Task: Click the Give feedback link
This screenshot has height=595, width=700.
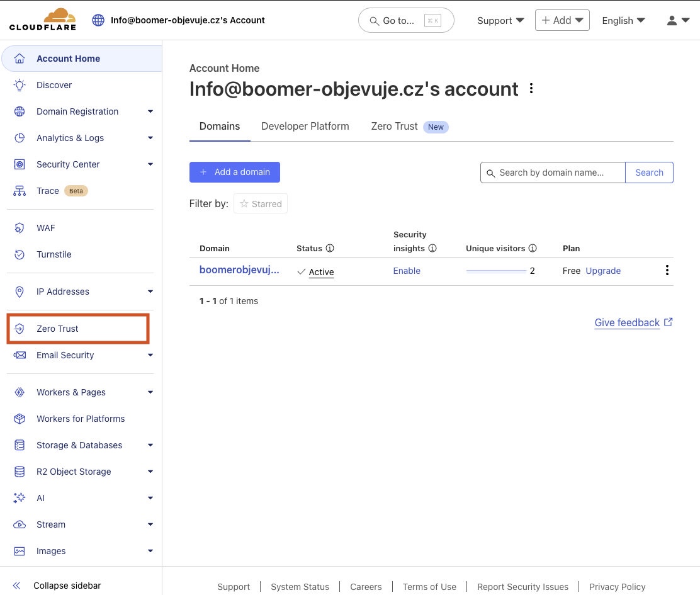Action: pos(627,323)
